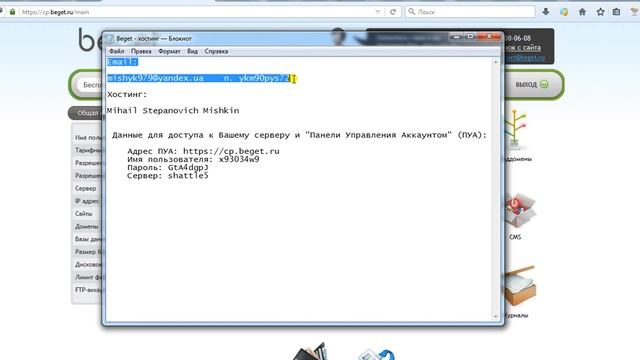Open Справка menu in Notepad
The height and width of the screenshot is (360, 640).
[216, 51]
